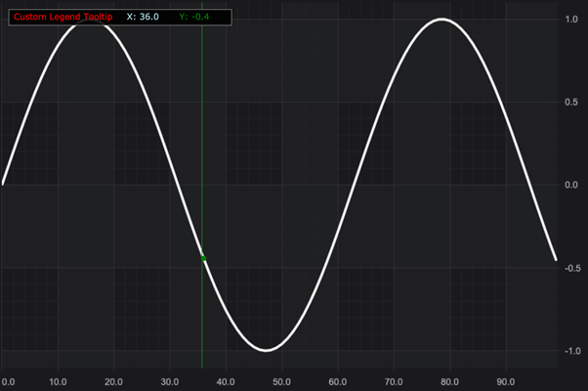
Task: Pick the 40.0 x-axis tick label
Action: [x=227, y=382]
